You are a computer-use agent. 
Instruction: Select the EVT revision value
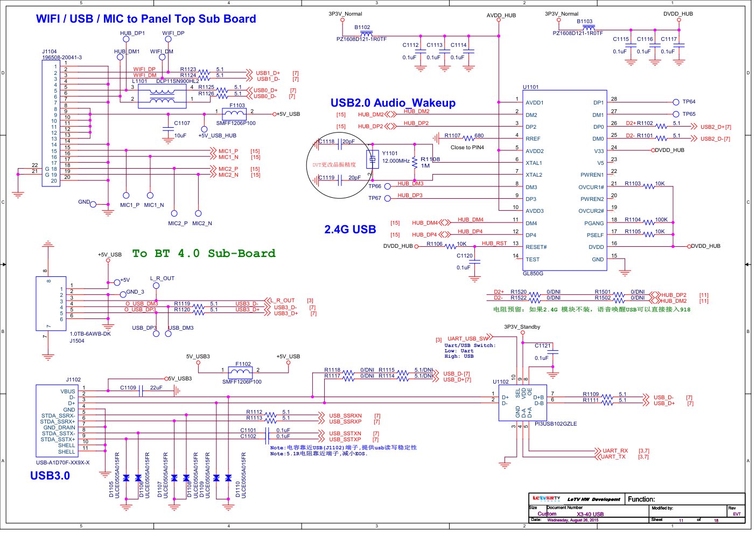[x=737, y=514]
